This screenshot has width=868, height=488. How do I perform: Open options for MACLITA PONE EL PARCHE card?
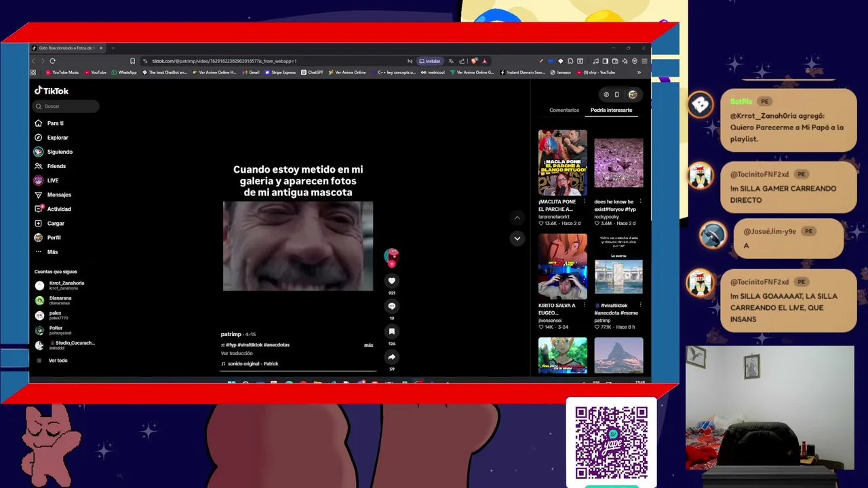pos(584,201)
